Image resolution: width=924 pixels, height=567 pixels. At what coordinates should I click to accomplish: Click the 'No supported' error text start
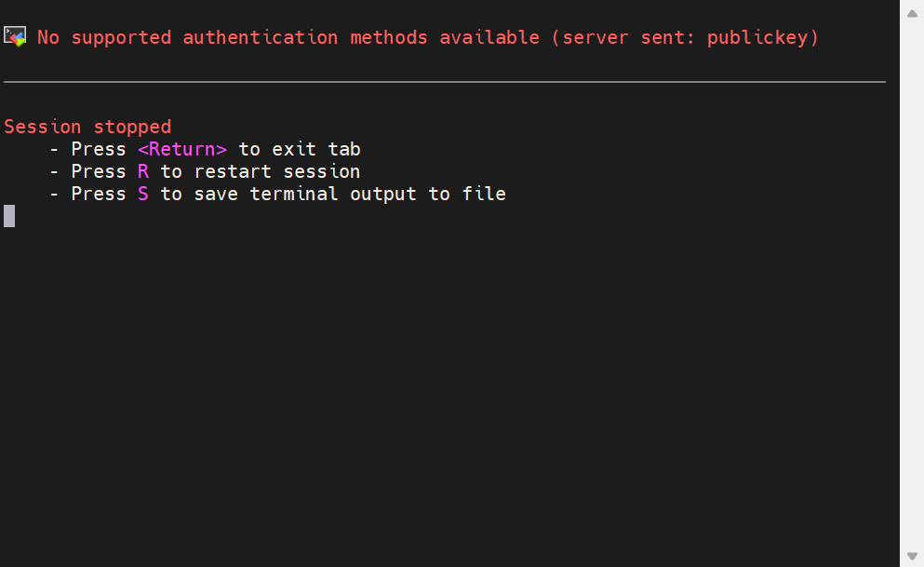click(104, 37)
